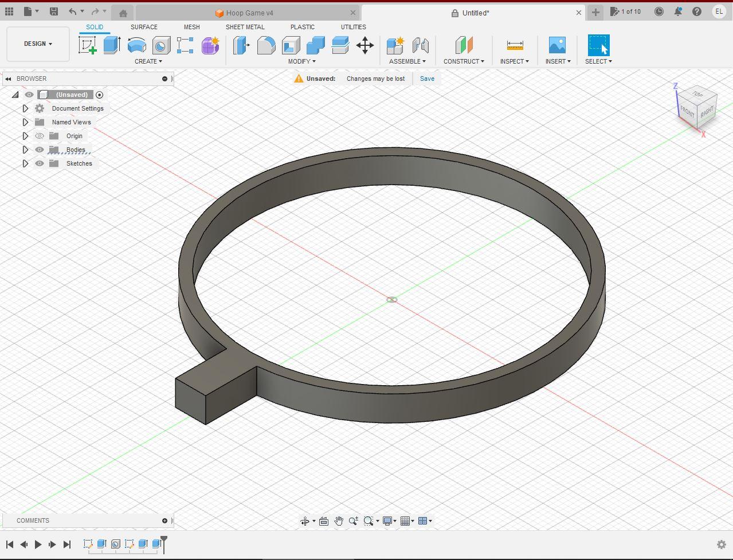
Task: Select the Create Sketch tool
Action: tap(87, 45)
